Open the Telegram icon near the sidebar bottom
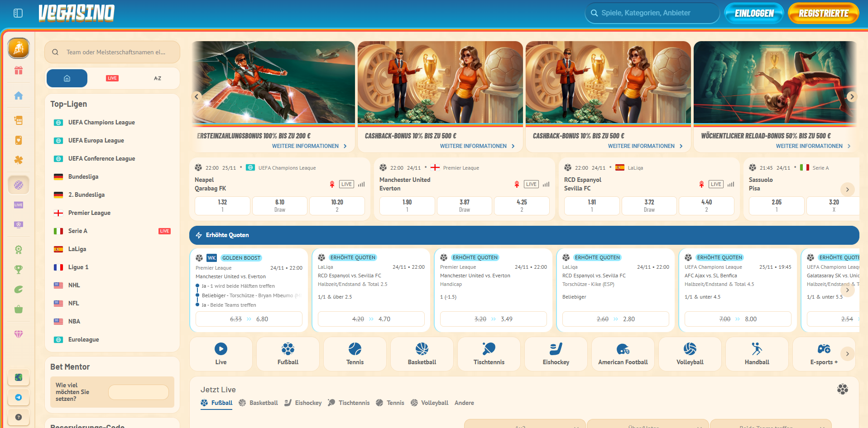The image size is (868, 428). click(x=18, y=398)
